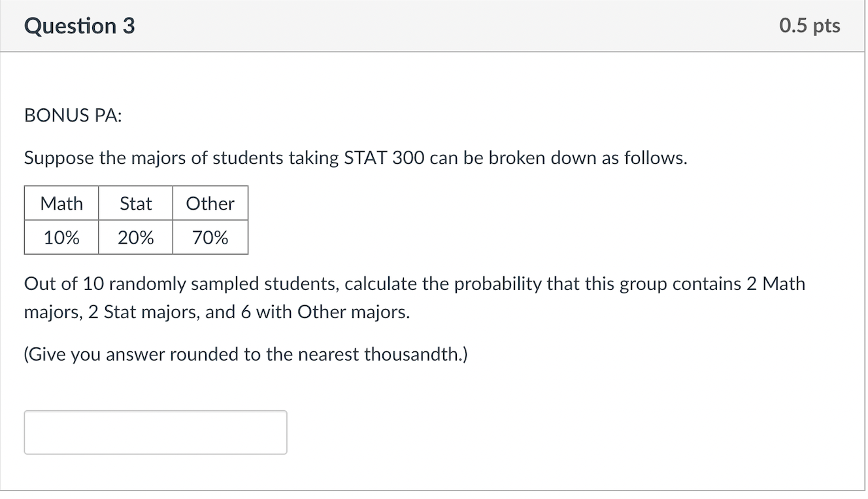Click below the answer field
This screenshot has width=868, height=499.
tap(156, 474)
